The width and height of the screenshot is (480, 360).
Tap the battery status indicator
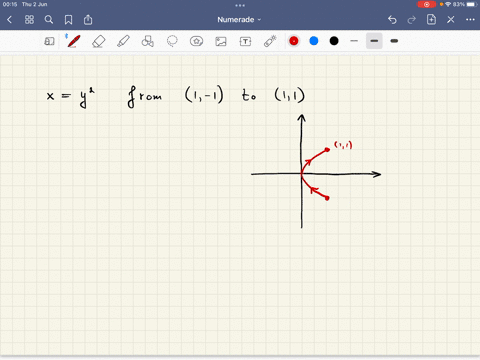pos(472,4)
